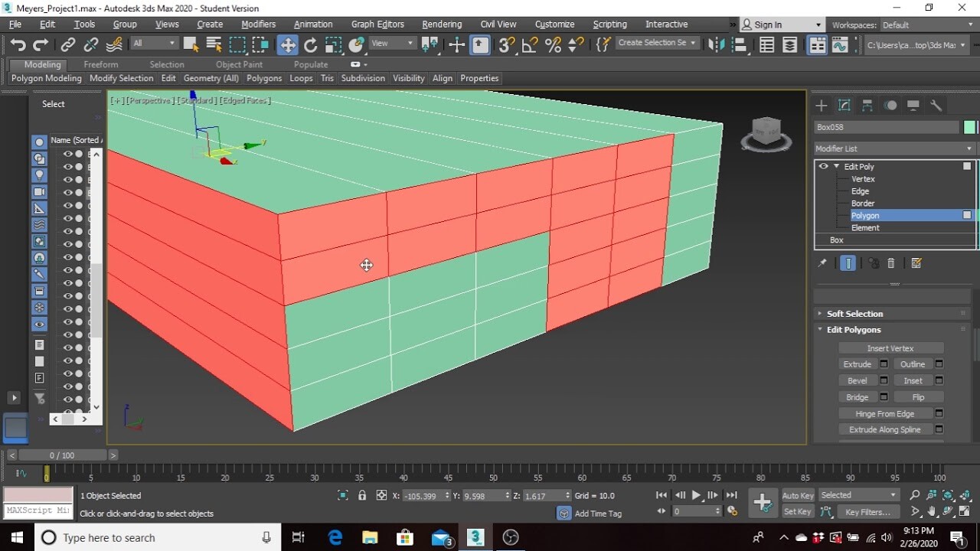Image resolution: width=980 pixels, height=551 pixels.
Task: Open the Hierarchy command panel
Action: point(867,106)
